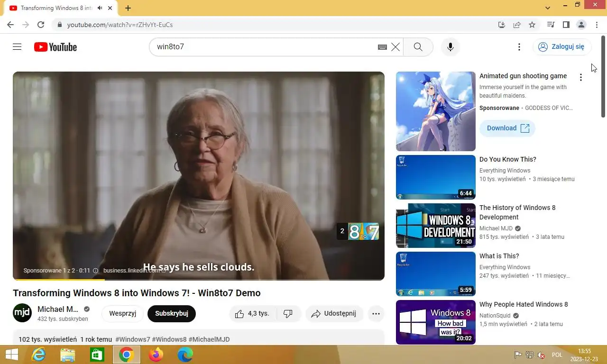Go to YouTube home via logo
Screen dimensions: 607x364
pos(55,47)
